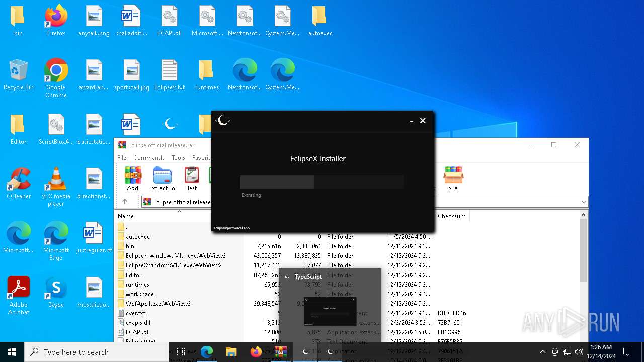Open the runtimes folder on desktop
Viewport: 644px width, 362px height.
[x=207, y=75]
